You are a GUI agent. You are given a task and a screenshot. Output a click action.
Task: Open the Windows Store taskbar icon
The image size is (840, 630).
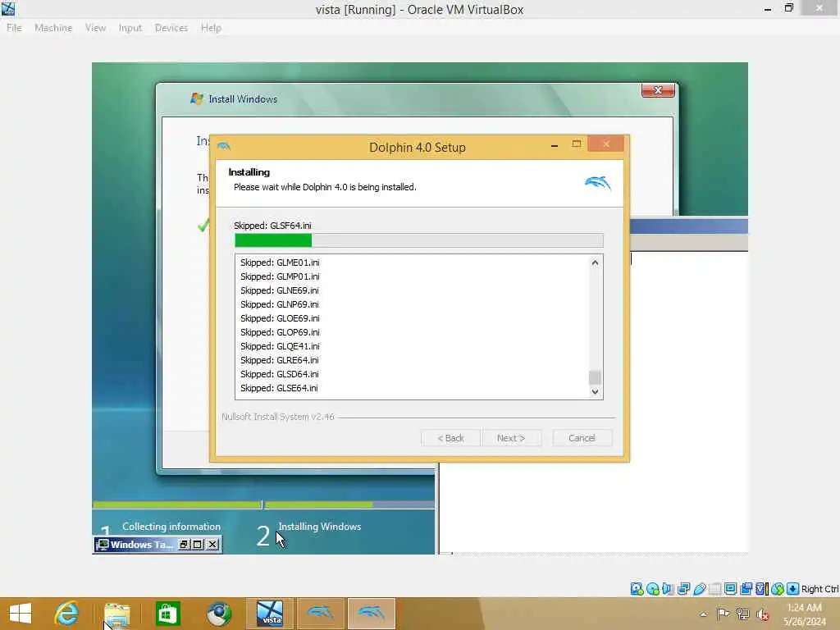pyautogui.click(x=167, y=614)
